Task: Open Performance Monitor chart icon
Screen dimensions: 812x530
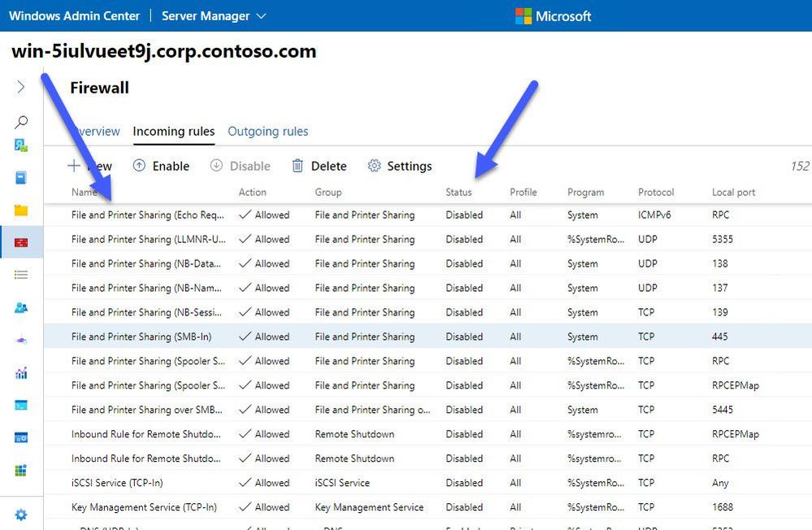Action: point(20,373)
